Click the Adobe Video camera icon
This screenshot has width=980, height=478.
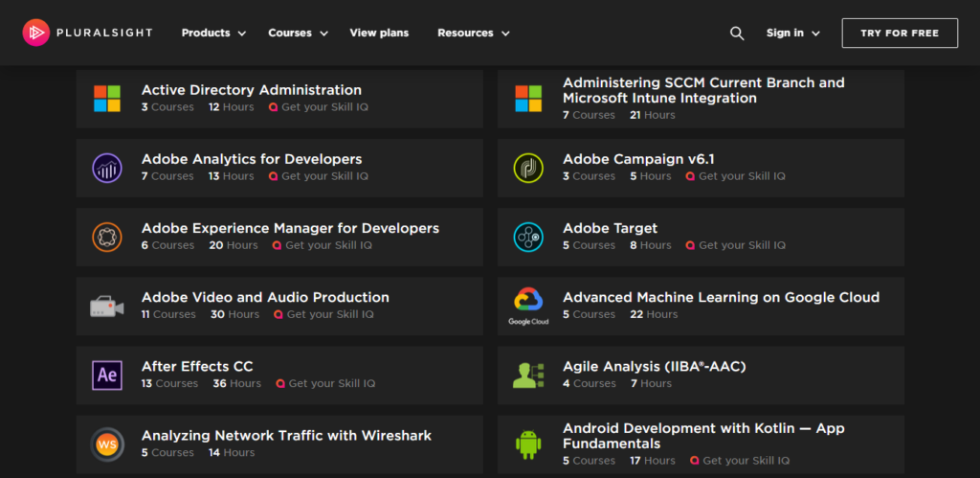107,307
